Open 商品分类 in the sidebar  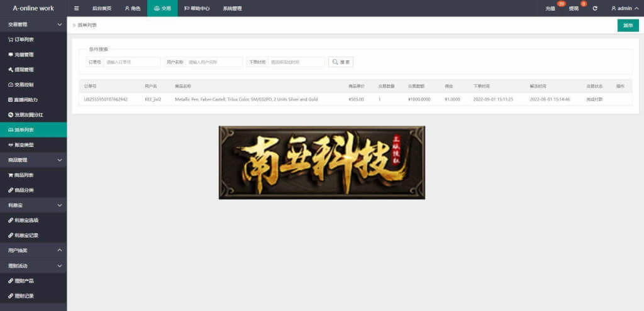[33, 190]
